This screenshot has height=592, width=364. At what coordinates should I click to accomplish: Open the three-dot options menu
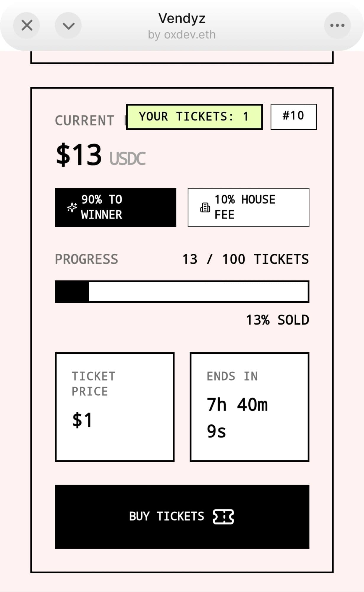point(337,25)
